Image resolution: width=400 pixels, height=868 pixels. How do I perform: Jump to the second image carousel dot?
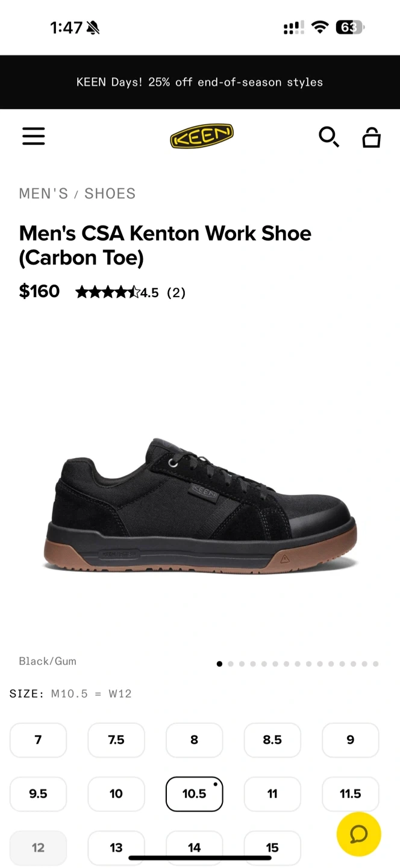click(x=231, y=664)
